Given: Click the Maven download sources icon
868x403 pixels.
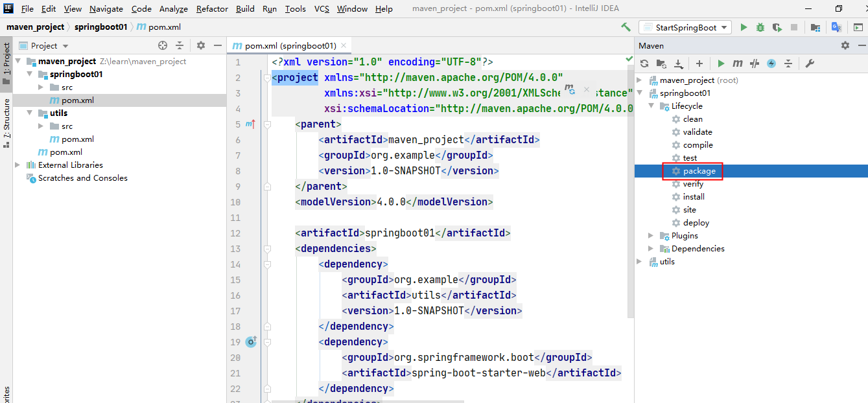Looking at the screenshot, I should (679, 63).
